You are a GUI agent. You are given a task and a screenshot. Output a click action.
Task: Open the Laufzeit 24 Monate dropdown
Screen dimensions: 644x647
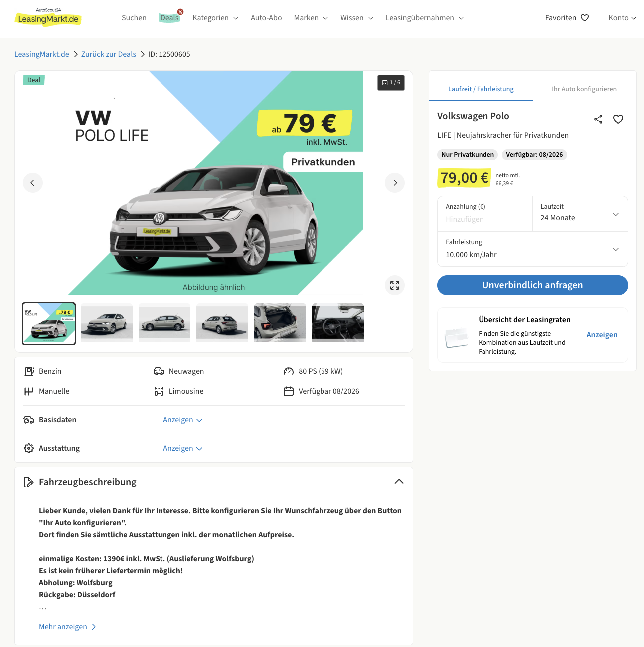tap(580, 214)
